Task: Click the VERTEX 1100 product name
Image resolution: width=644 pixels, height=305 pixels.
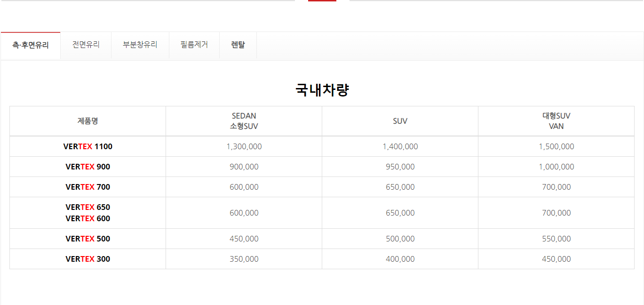Action: tap(88, 146)
